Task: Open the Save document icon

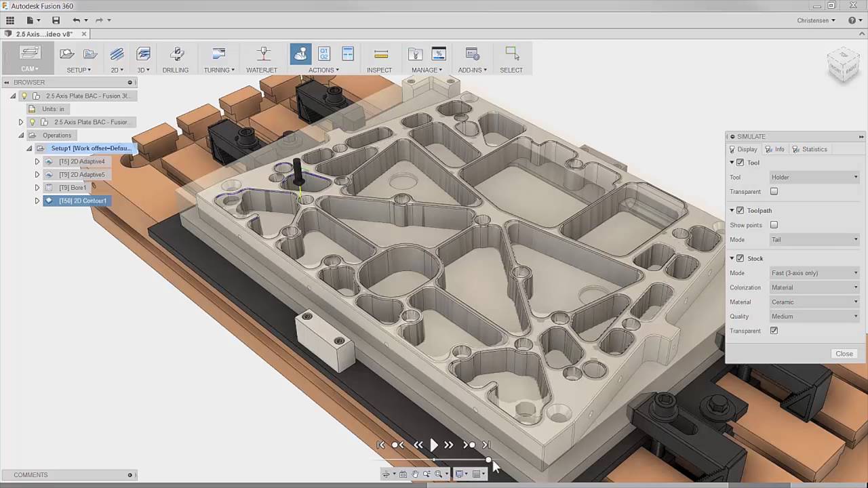Action: [56, 20]
